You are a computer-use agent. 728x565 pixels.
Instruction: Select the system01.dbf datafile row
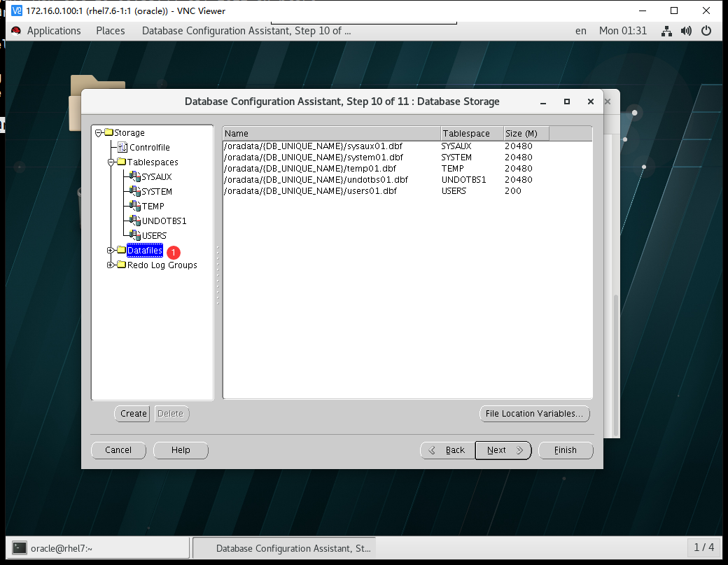(x=407, y=158)
